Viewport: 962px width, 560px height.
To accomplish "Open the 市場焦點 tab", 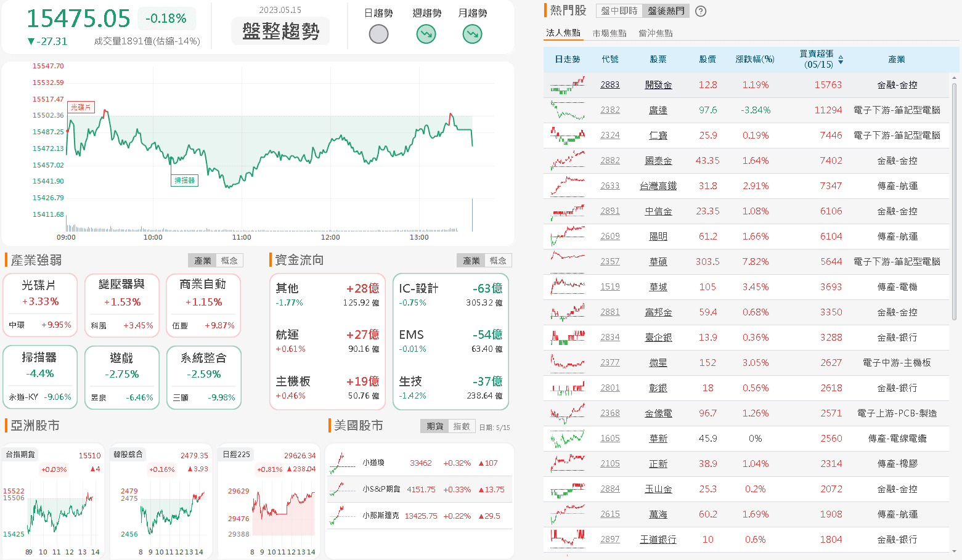I will [609, 33].
